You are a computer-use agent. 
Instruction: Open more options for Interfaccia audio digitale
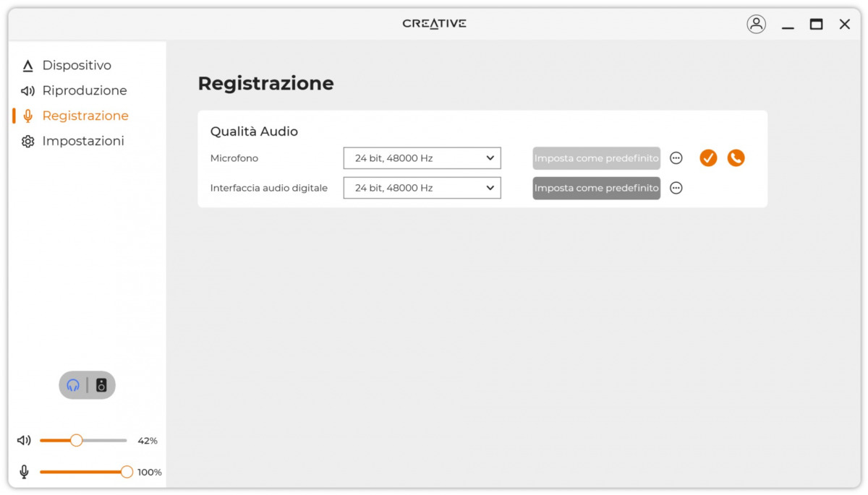coord(676,188)
